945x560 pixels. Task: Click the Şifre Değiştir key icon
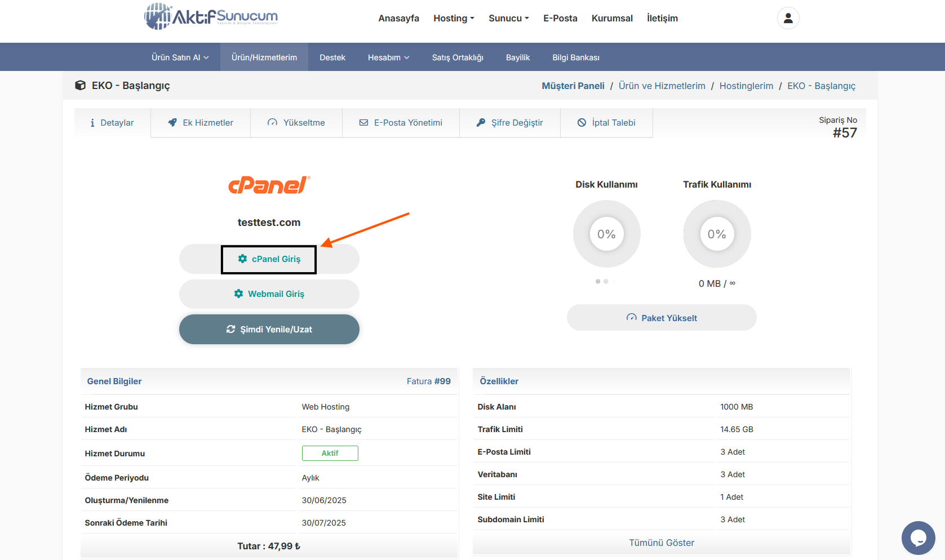(x=481, y=122)
